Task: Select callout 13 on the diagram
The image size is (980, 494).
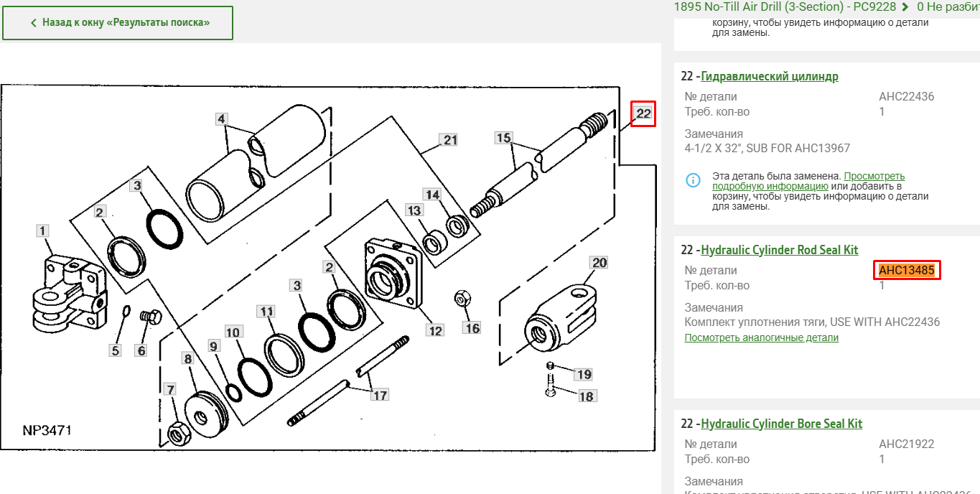Action: (414, 210)
